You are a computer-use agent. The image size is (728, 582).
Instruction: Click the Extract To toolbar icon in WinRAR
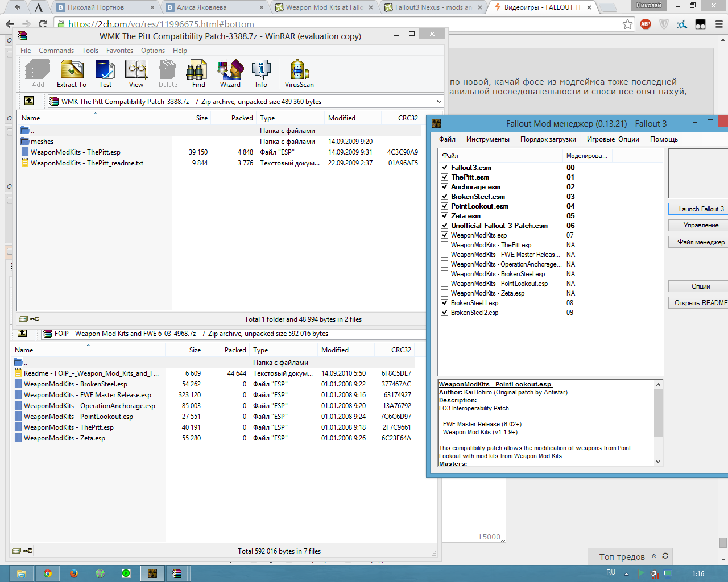pyautogui.click(x=72, y=74)
